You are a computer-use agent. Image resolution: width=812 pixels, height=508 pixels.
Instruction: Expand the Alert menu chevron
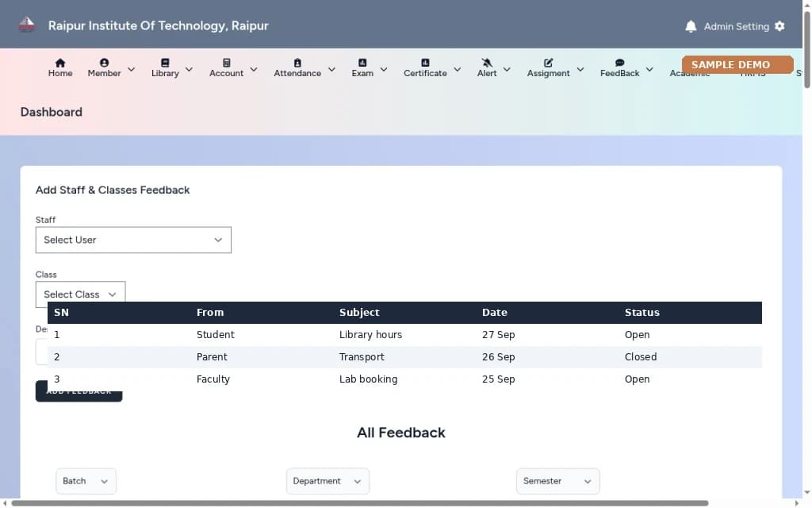click(x=507, y=69)
